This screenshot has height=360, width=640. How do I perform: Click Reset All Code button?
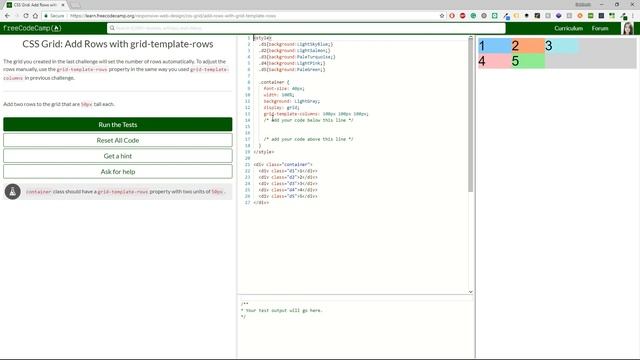(x=118, y=140)
